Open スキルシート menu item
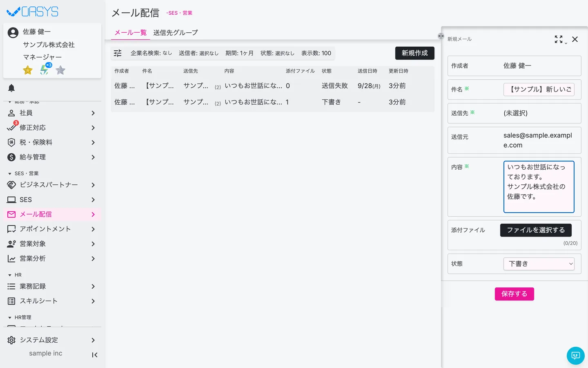This screenshot has height=368, width=588. click(x=52, y=301)
